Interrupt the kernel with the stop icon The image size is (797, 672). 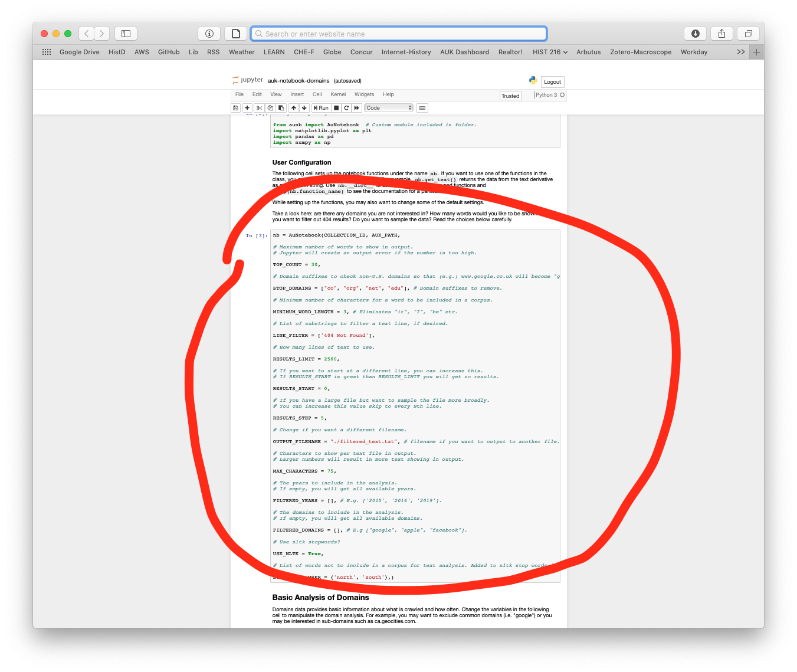pyautogui.click(x=336, y=108)
